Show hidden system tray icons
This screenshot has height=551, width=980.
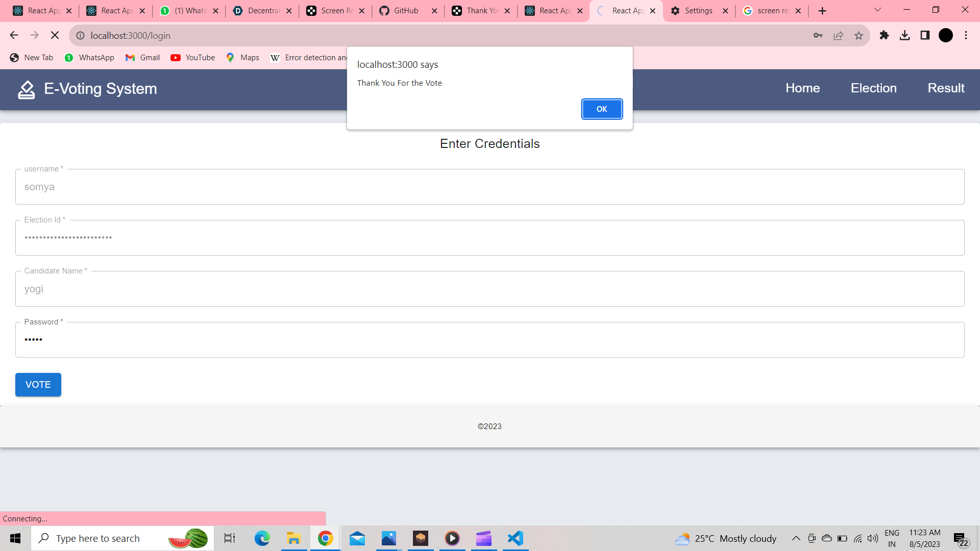(796, 538)
